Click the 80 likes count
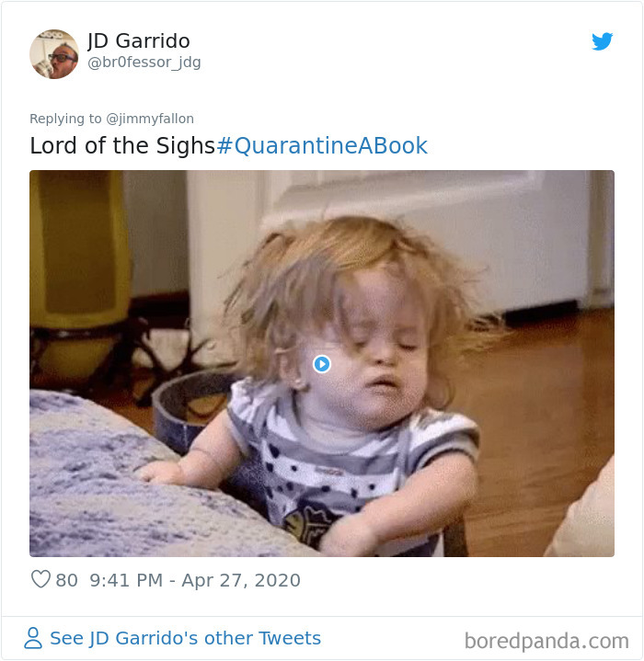The width and height of the screenshot is (644, 661). (x=66, y=580)
